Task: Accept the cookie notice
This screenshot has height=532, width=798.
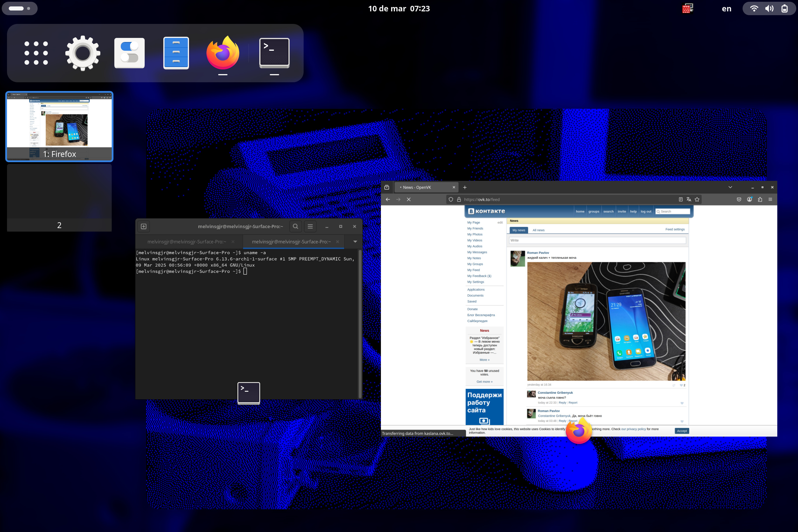Action: point(682,431)
